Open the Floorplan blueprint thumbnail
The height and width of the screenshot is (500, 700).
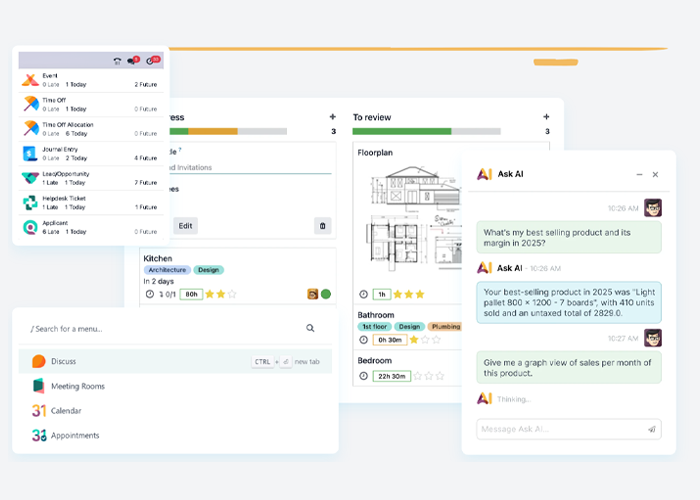(x=413, y=218)
